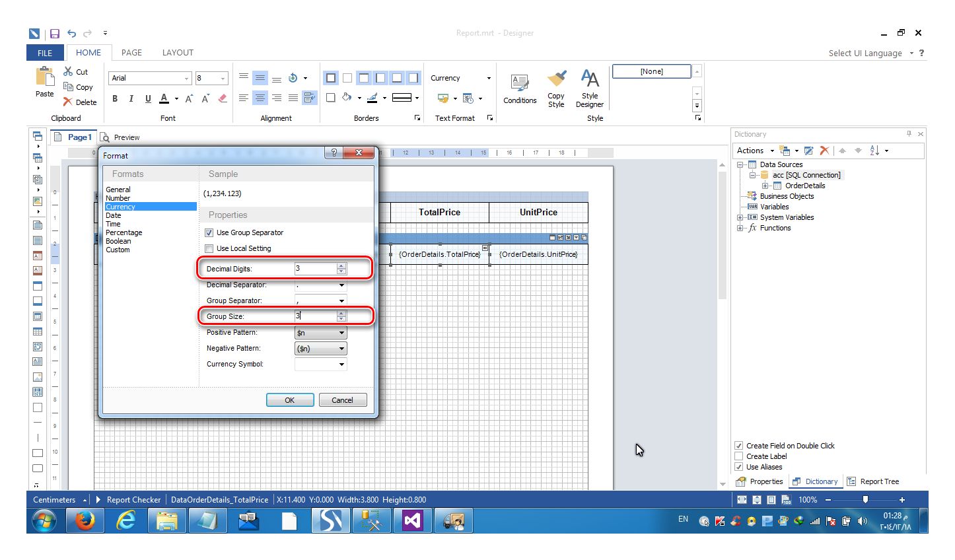Switch to the Preview tab
Screen dimensions: 955x560
(120, 137)
